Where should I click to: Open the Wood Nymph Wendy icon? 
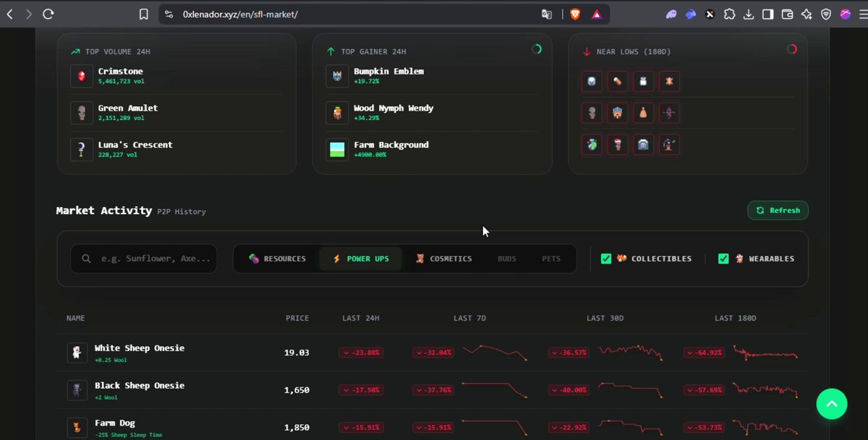[x=337, y=113]
